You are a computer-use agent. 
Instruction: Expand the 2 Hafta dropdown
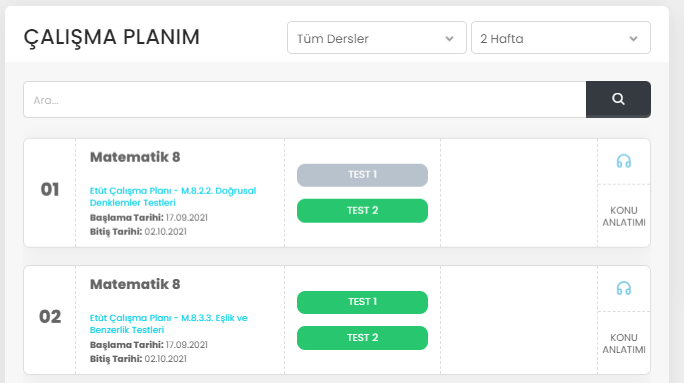click(561, 38)
